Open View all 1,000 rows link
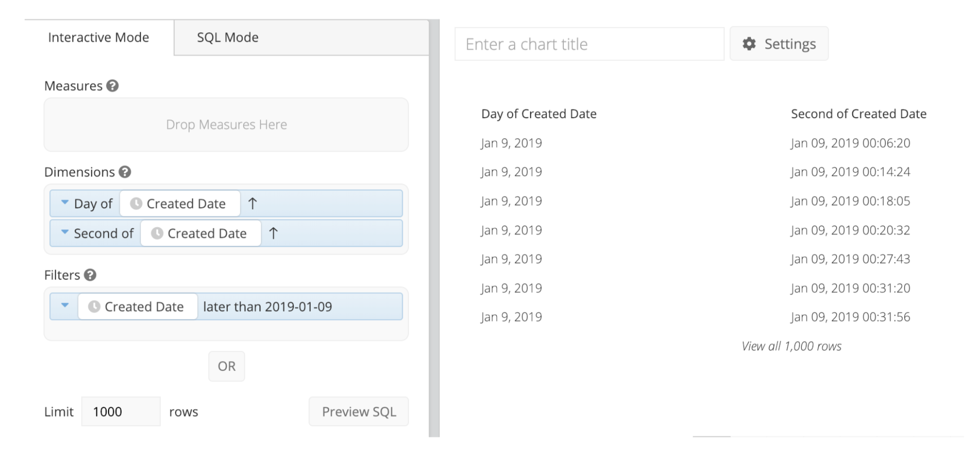 click(791, 346)
